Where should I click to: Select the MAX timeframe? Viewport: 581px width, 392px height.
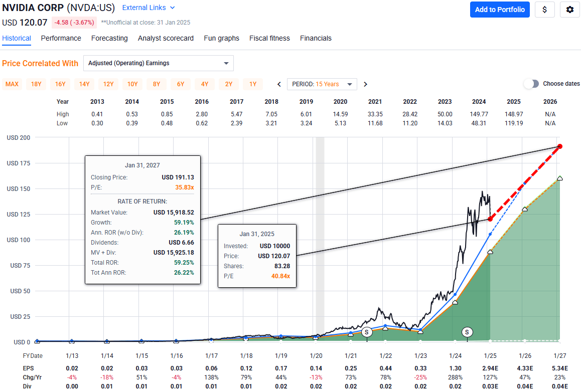point(12,84)
